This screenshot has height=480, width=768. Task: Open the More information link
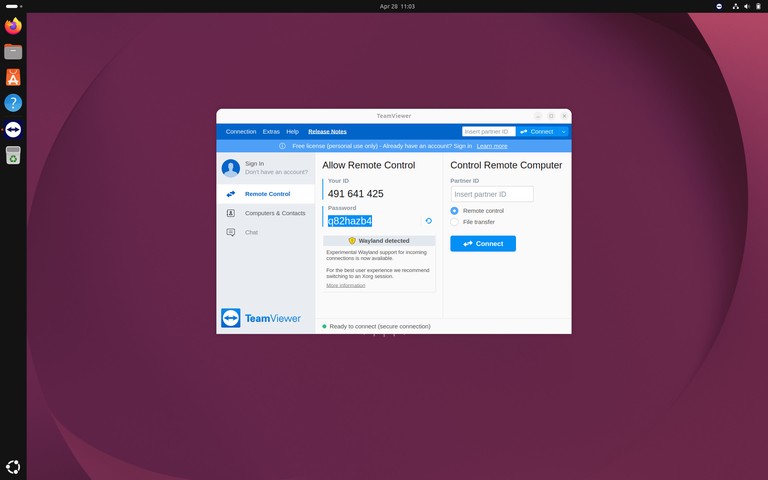click(x=346, y=285)
